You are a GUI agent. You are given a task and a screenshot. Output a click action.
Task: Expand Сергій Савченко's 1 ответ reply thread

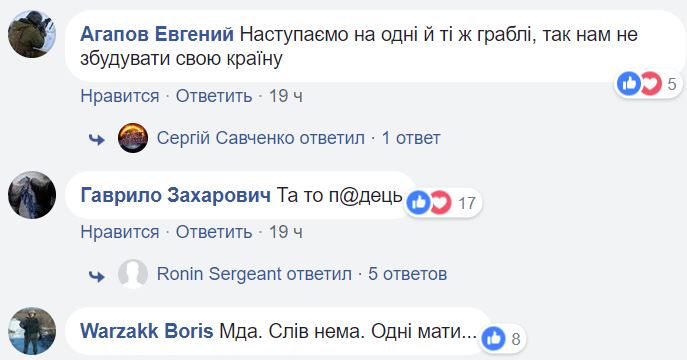point(411,138)
